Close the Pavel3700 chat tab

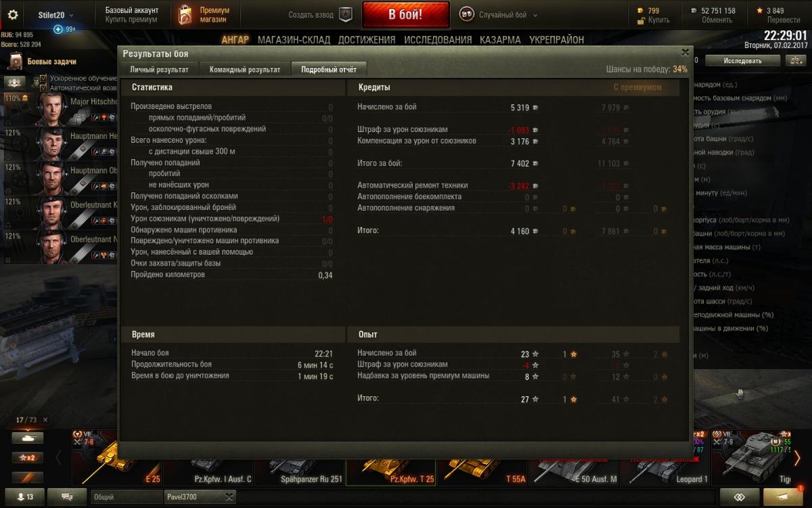229,497
